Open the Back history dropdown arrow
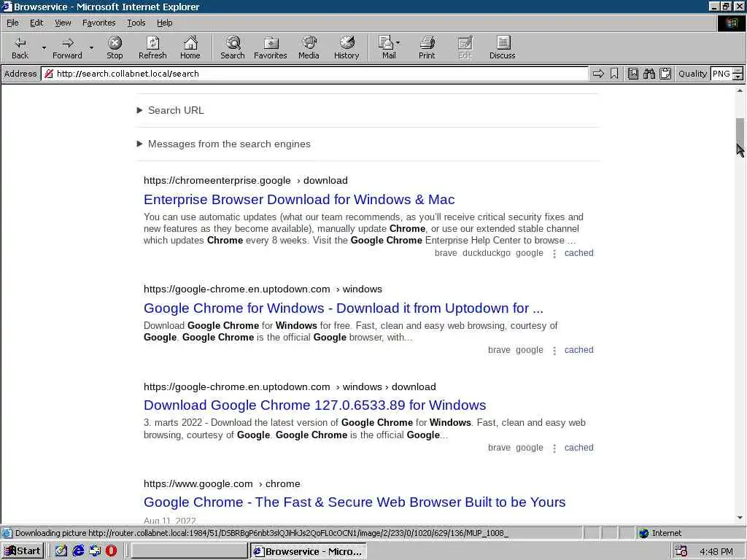This screenshot has width=747, height=560. (44, 47)
